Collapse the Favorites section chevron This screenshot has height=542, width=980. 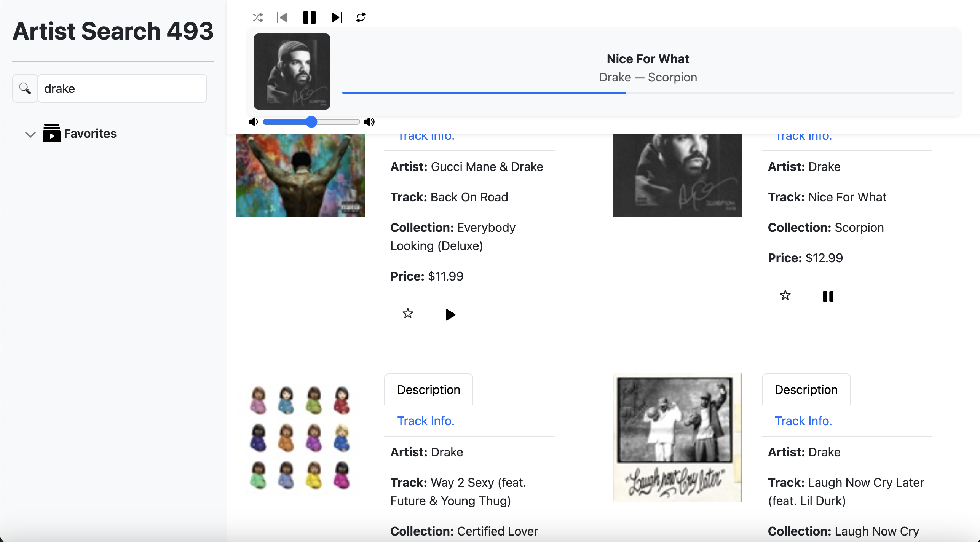(30, 134)
